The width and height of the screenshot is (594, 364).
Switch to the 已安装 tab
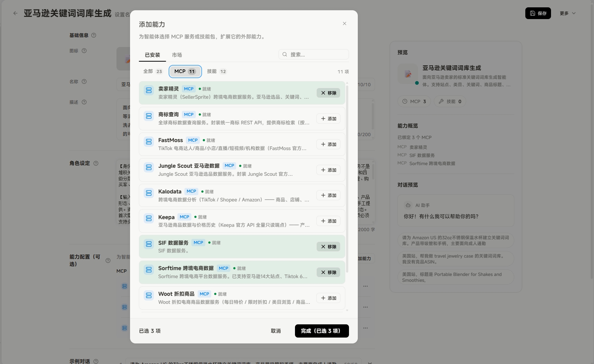coord(152,55)
